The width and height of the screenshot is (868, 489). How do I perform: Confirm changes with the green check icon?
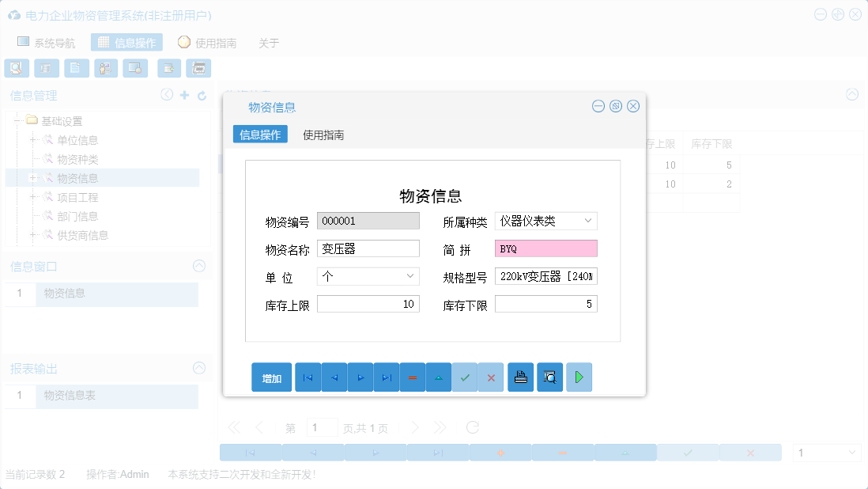pyautogui.click(x=465, y=377)
